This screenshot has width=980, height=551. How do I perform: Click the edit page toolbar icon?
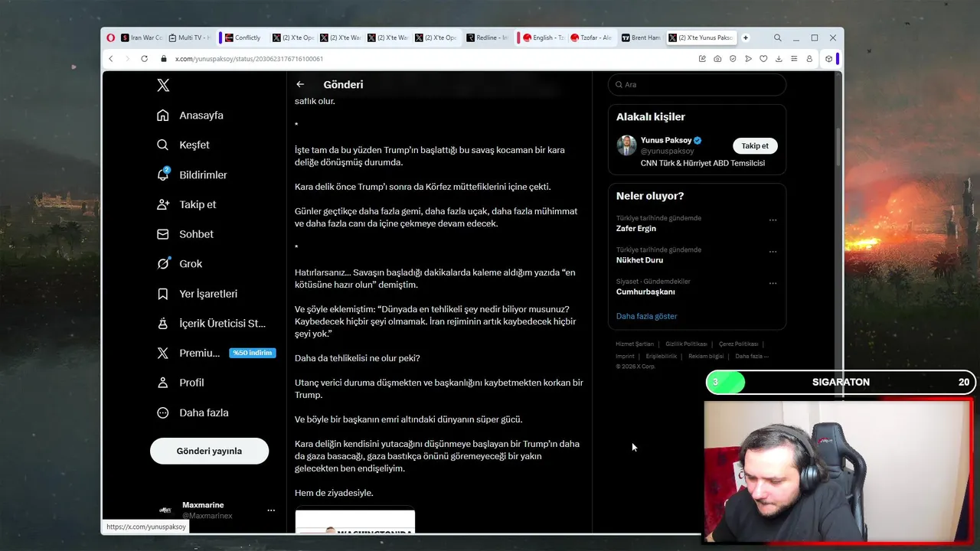coord(702,59)
